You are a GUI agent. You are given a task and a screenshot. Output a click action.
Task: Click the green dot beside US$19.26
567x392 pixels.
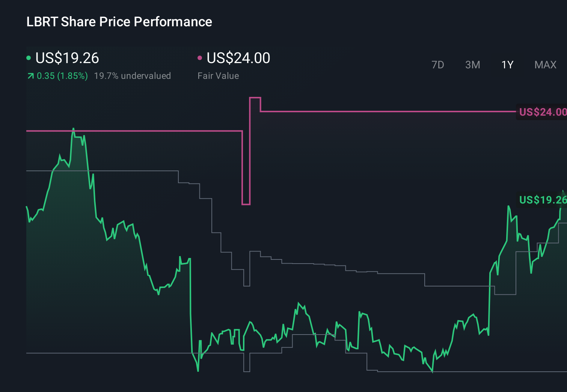[x=29, y=57]
